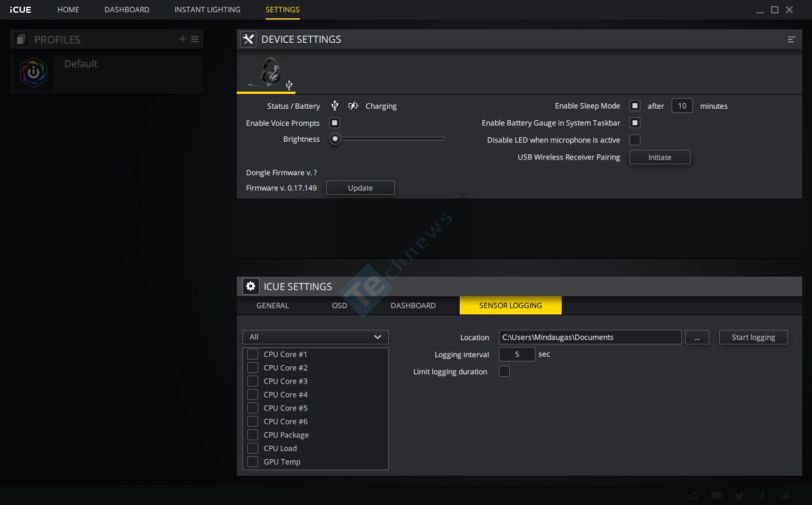
Task: Click the Corsair sails logo in footer
Action: (786, 496)
